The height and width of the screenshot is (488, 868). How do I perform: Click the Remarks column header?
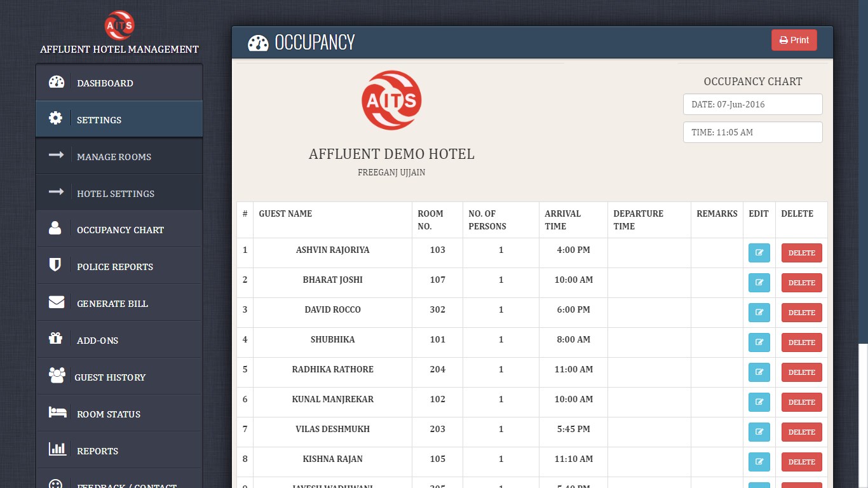pyautogui.click(x=717, y=220)
